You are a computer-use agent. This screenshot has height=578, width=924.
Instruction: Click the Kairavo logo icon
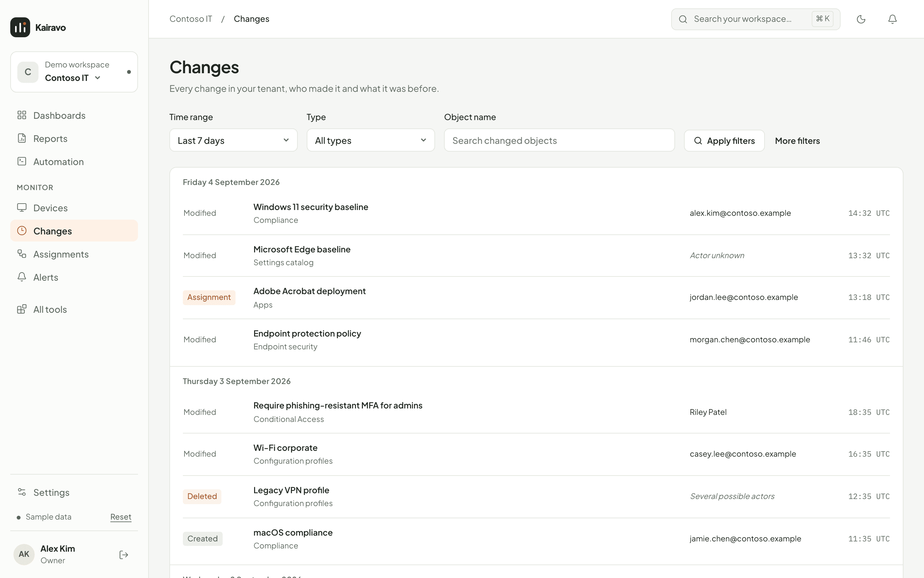(x=20, y=27)
